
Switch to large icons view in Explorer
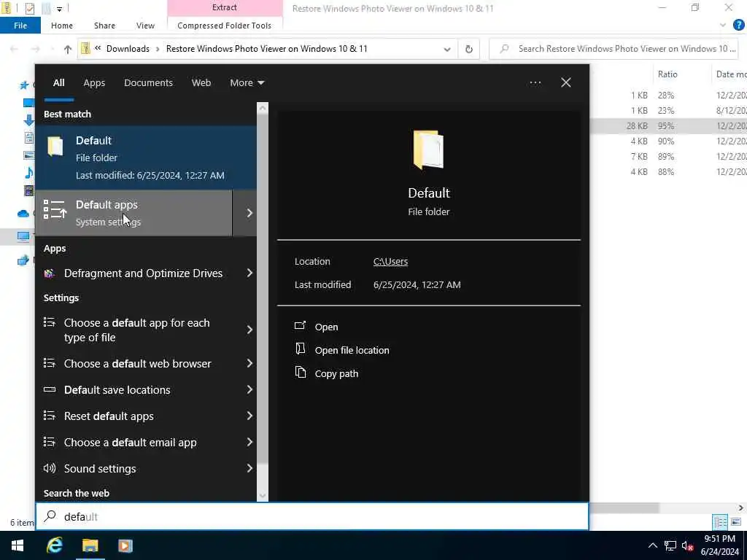click(x=736, y=522)
